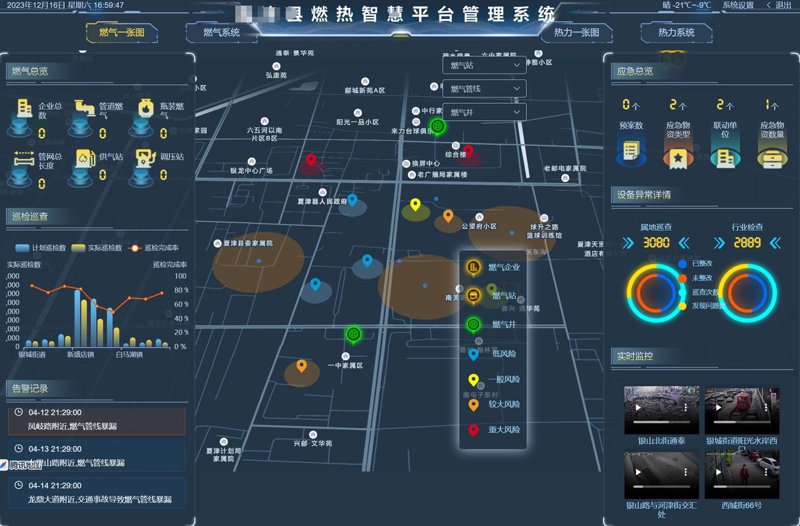800x526 pixels.
Task: Click the blue marker beside 夏津县人民政府
Action: 352,199
